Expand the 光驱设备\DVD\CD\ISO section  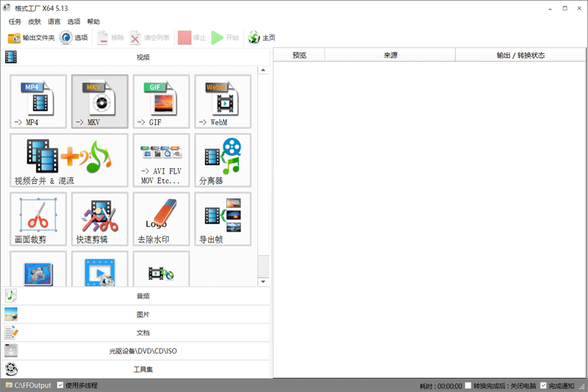(136, 351)
